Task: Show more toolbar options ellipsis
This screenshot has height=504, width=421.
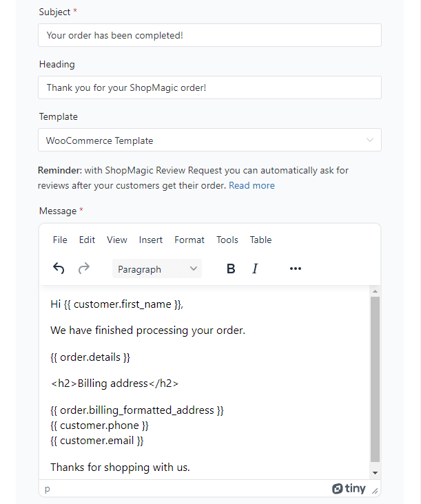Action: 295,269
